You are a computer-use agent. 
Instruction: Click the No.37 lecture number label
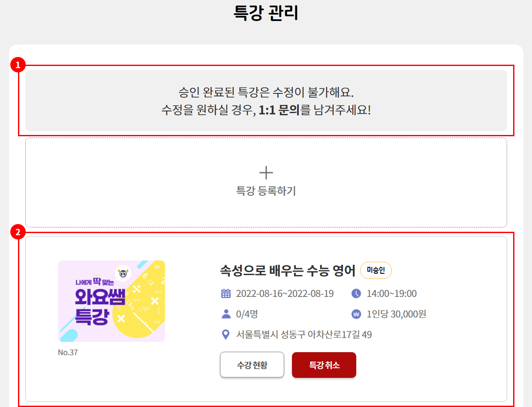pos(68,353)
